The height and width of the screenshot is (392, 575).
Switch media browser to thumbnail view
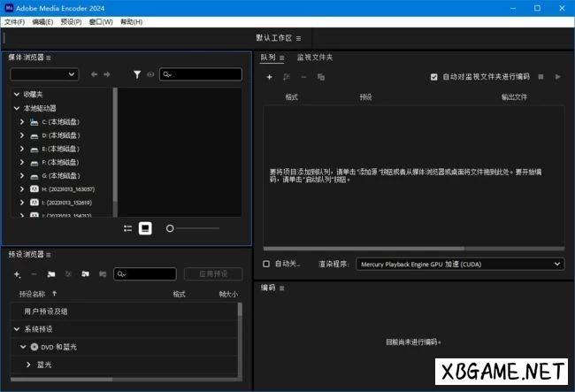point(145,228)
